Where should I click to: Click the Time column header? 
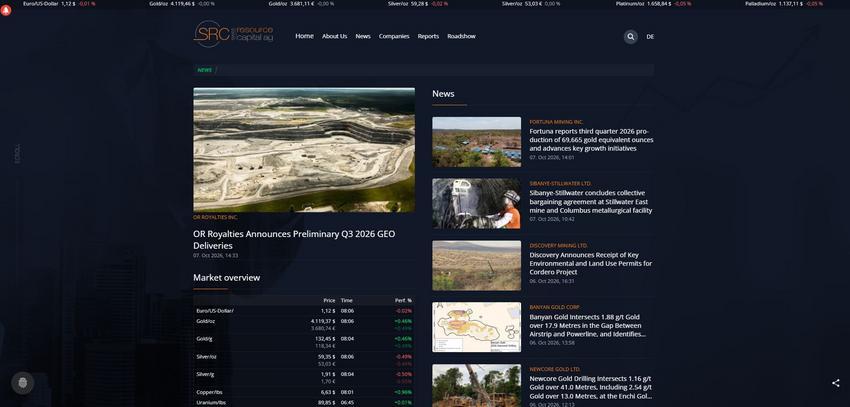pos(346,300)
